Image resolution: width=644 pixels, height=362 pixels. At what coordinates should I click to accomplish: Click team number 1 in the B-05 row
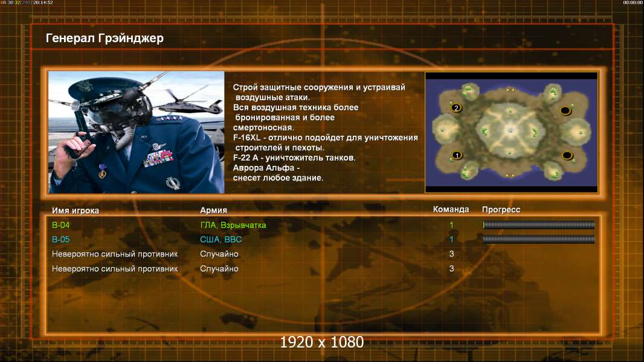click(451, 240)
